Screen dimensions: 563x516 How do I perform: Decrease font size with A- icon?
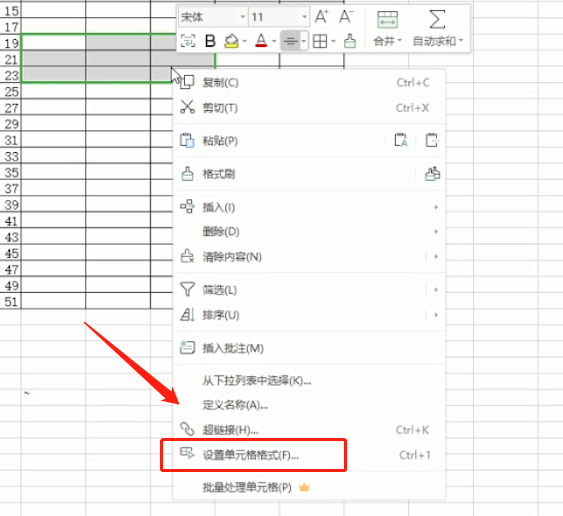coord(346,17)
